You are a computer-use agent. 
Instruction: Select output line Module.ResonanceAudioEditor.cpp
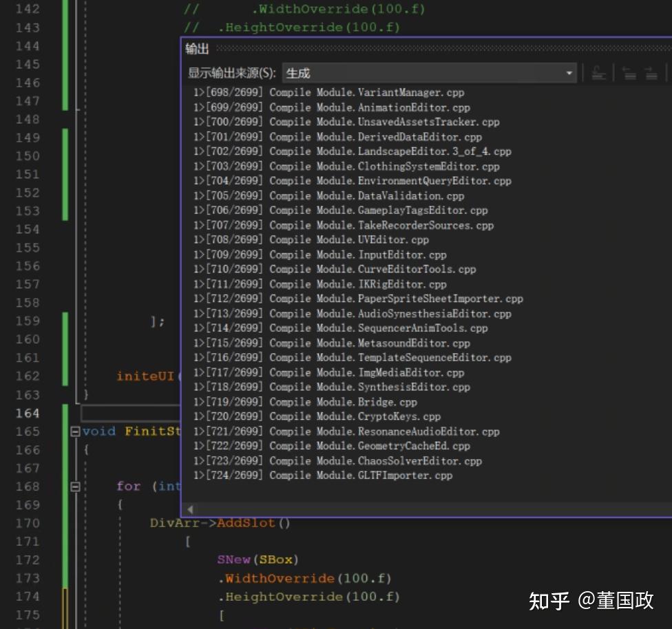346,432
